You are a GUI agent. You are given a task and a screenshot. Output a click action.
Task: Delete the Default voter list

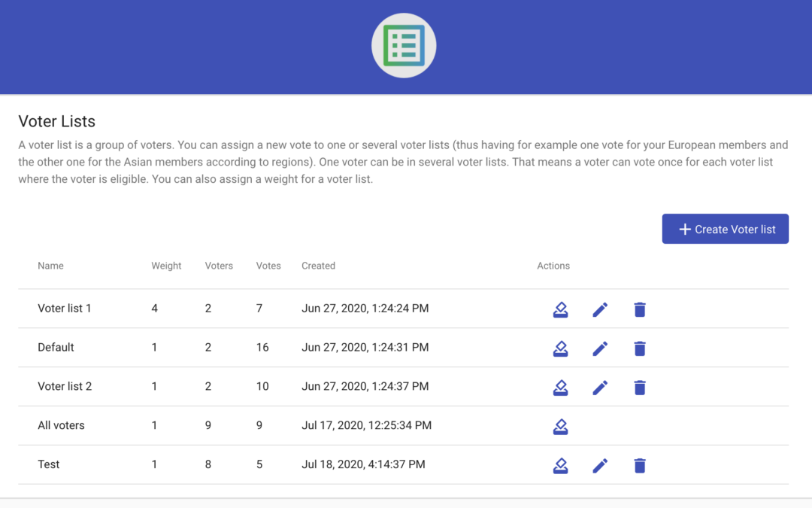[640, 348]
